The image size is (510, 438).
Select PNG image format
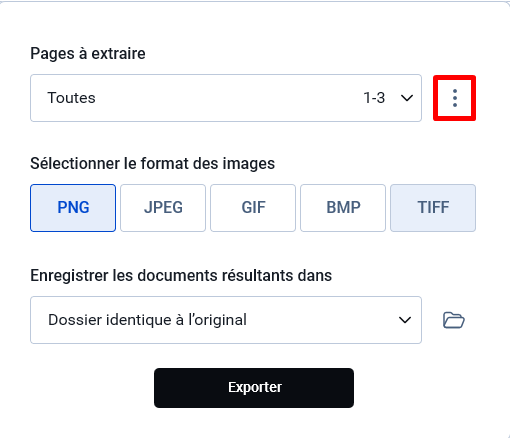73,208
